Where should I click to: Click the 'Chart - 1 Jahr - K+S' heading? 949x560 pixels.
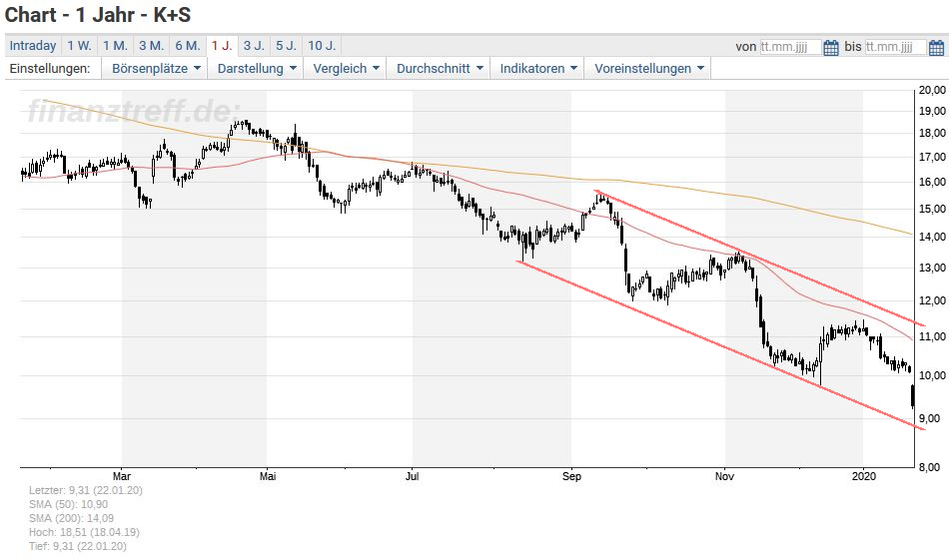pos(98,15)
